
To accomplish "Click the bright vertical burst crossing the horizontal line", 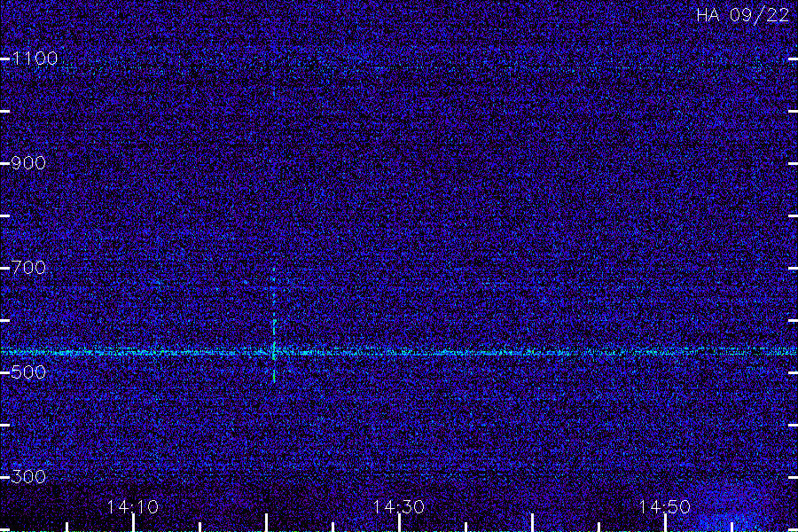I will [274, 325].
